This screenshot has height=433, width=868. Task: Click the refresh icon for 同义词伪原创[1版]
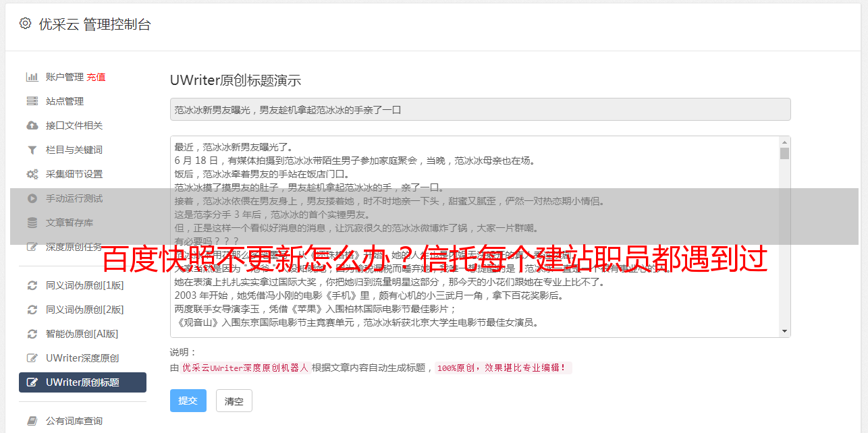click(32, 285)
